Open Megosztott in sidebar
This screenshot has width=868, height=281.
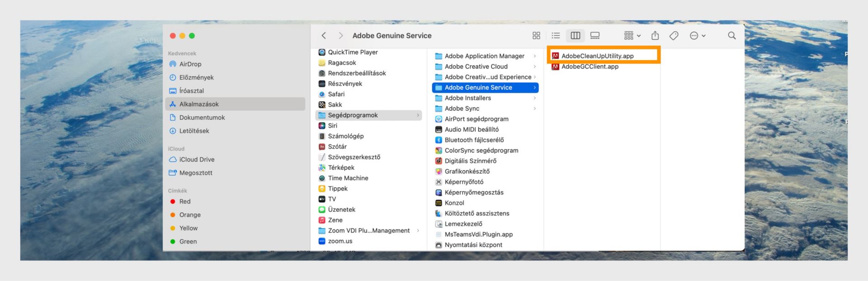pyautogui.click(x=235, y=173)
